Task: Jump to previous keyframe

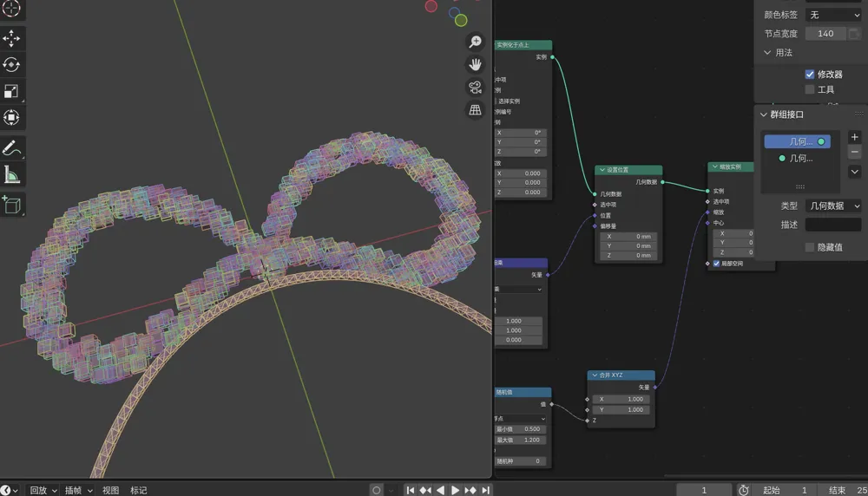Action: [425, 490]
